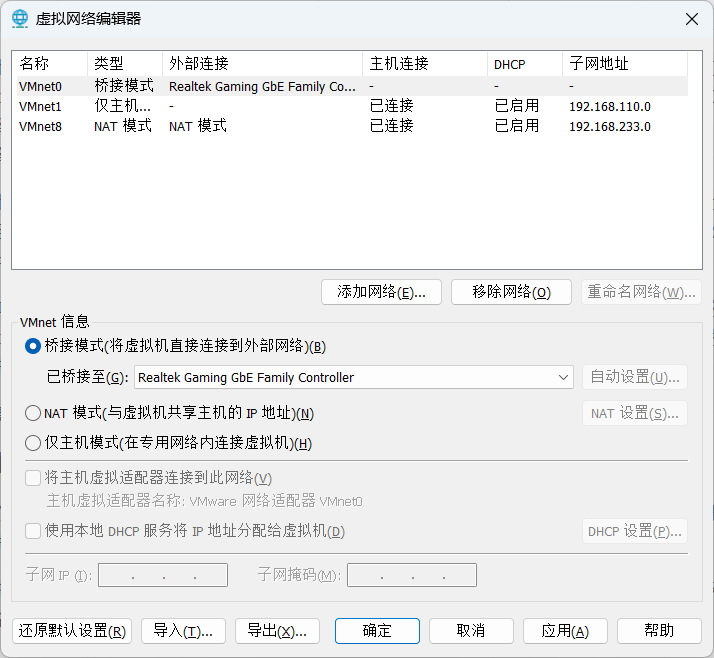Select the 仅主机模式 radio button
714x658 pixels.
point(33,443)
